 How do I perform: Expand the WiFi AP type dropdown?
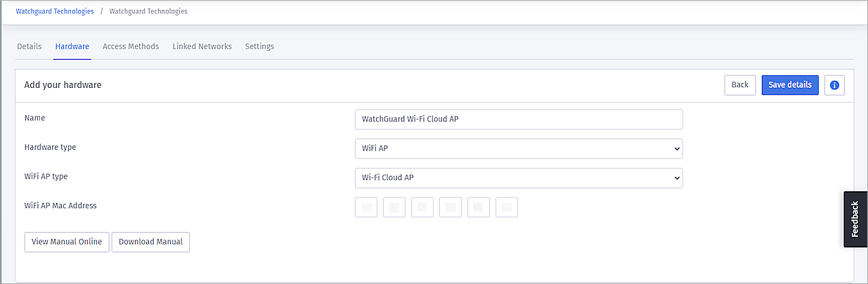[x=518, y=179]
